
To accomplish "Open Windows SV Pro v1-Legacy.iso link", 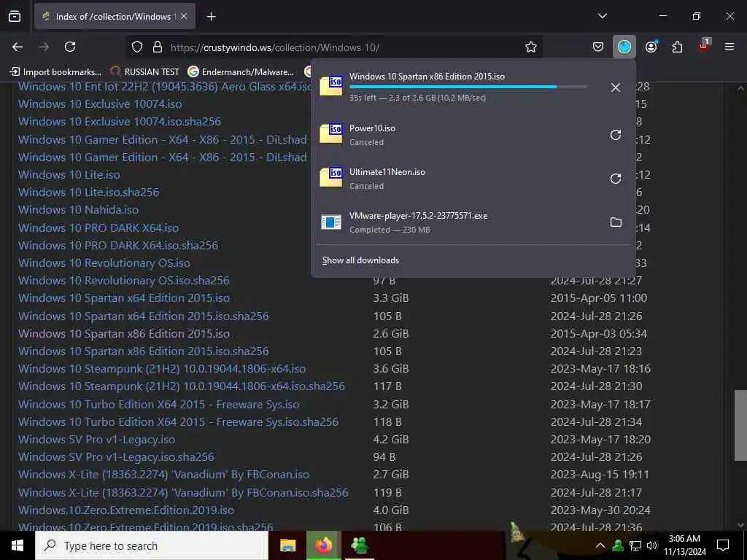I will click(97, 440).
